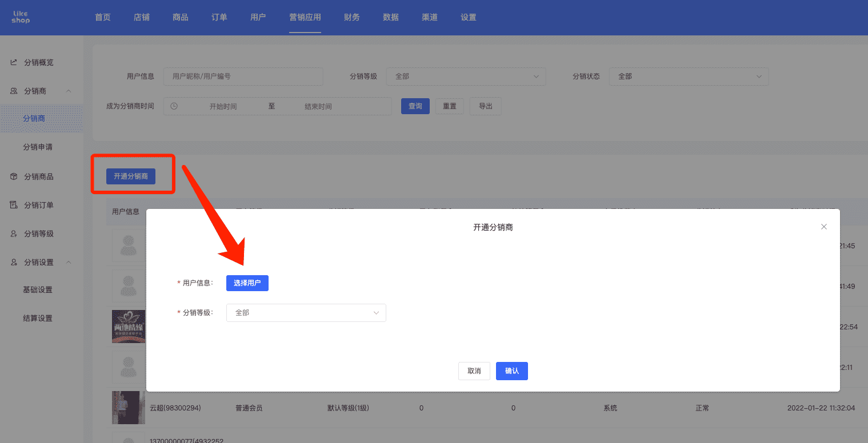Click the likeshop logo
Viewport: 868px width, 443px height.
pyautogui.click(x=21, y=17)
